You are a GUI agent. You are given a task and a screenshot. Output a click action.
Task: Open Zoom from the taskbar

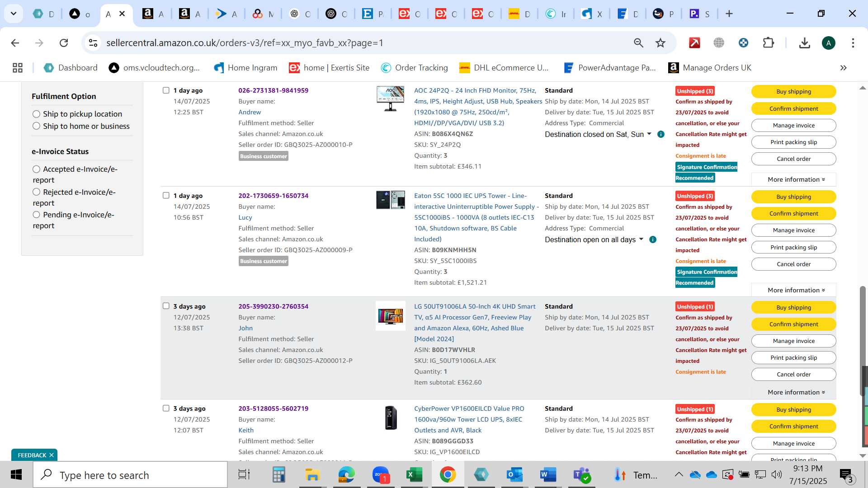click(381, 475)
